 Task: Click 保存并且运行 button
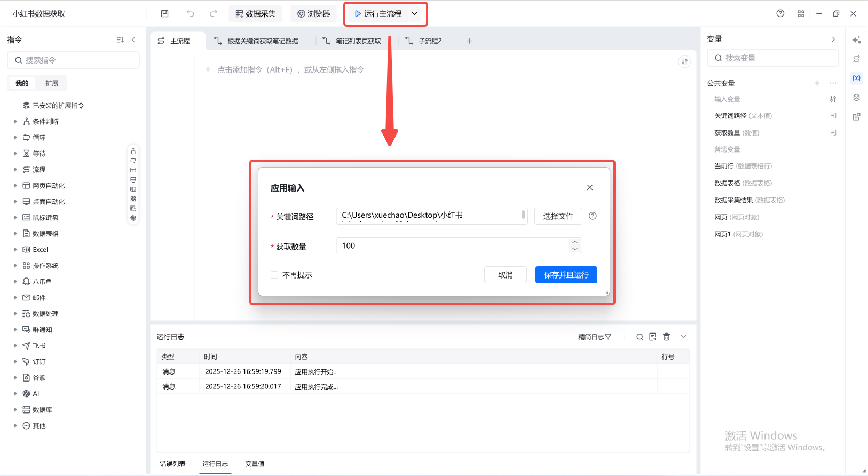pos(566,275)
